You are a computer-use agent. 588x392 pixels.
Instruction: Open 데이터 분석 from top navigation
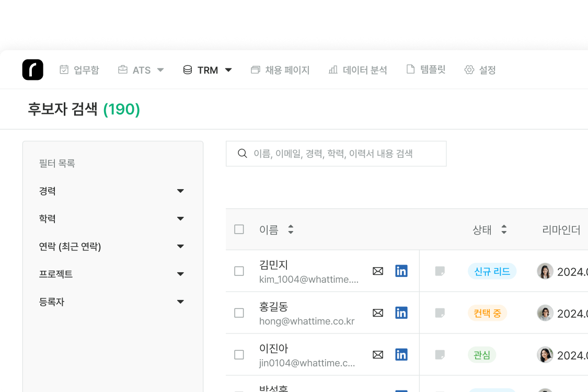coord(358,70)
